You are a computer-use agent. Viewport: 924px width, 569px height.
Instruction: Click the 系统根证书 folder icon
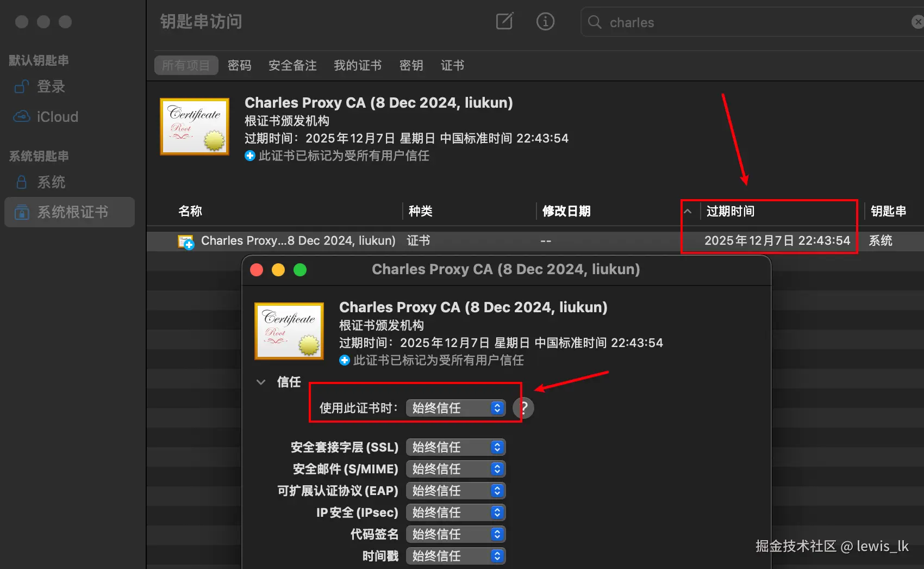(22, 212)
